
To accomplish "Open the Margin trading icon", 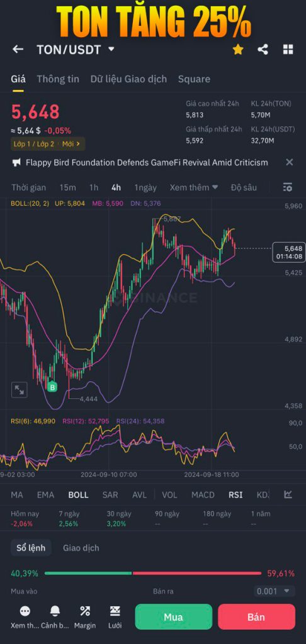I will (x=85, y=618).
